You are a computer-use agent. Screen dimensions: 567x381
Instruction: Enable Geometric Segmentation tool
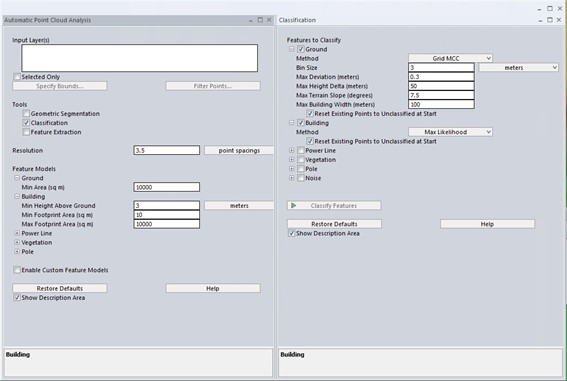pos(26,114)
